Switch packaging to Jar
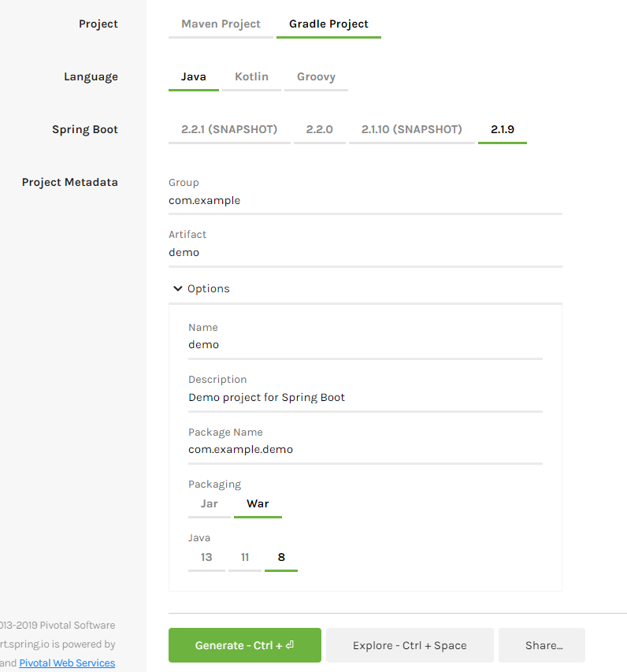The image size is (627, 672). (209, 503)
